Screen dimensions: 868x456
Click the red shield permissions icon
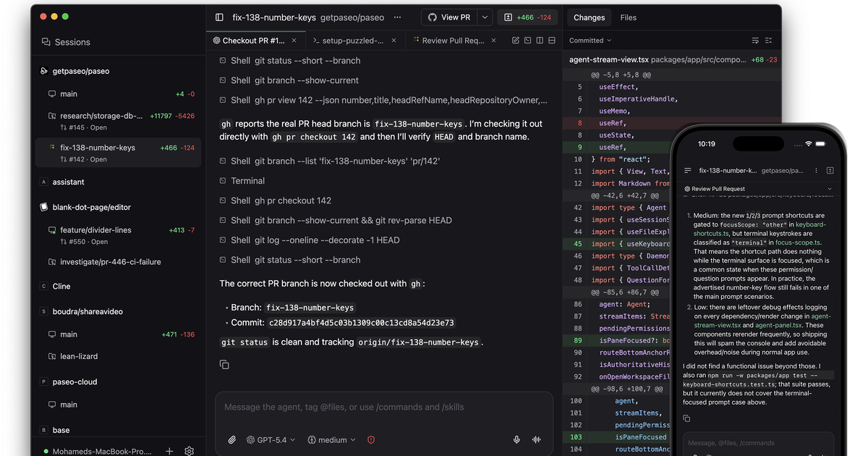click(x=371, y=439)
